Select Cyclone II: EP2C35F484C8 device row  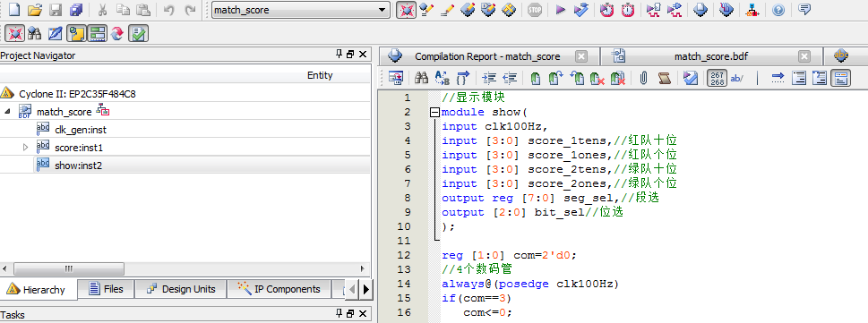point(78,93)
